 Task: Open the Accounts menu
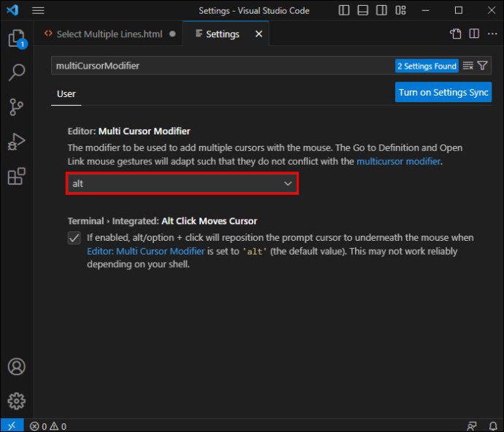tap(16, 366)
